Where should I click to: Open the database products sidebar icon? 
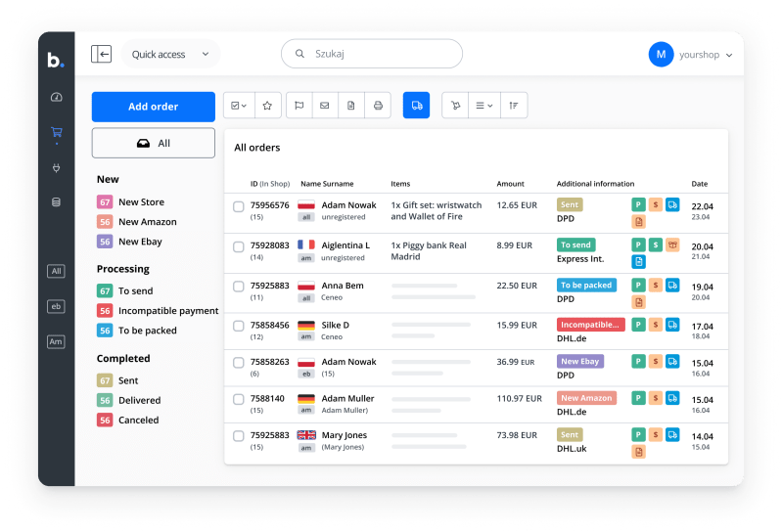[x=57, y=201]
